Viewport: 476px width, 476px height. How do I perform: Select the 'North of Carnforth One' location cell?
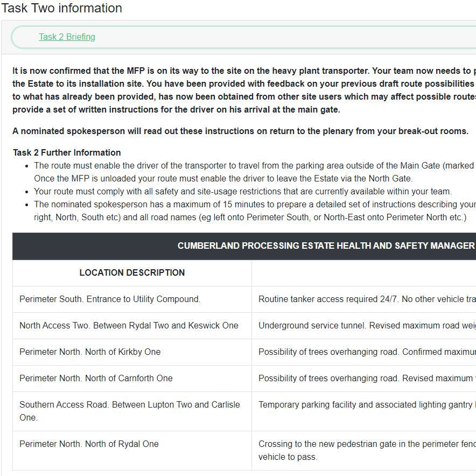click(96, 378)
